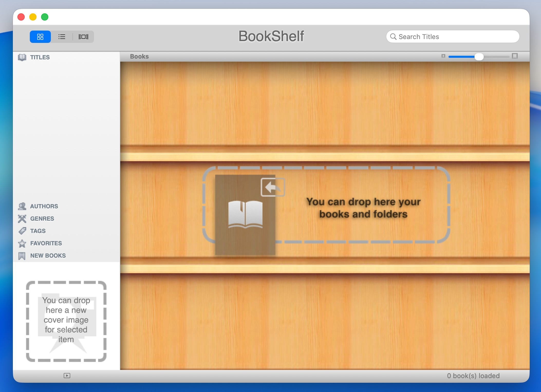Click the '0 book(s) loaded' status text
Viewport: 541px width, 392px height.
[473, 376]
